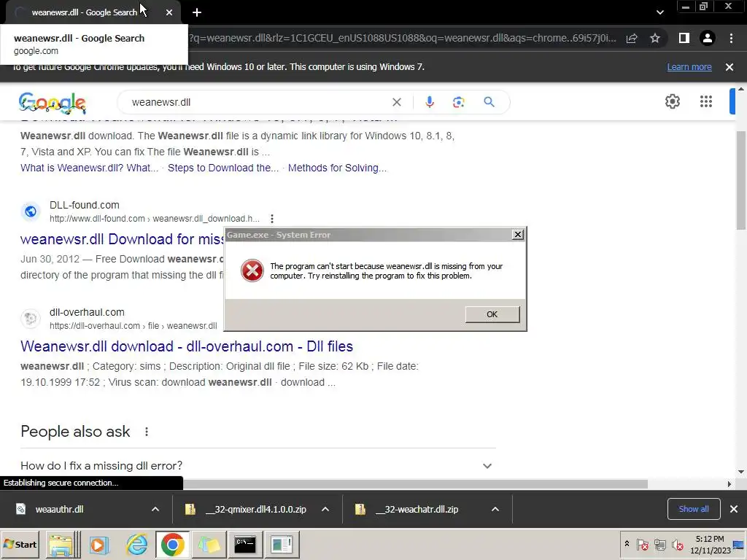Expand options for qmixer.dll zip download
Screen dimensions: 747x560
coord(325,509)
